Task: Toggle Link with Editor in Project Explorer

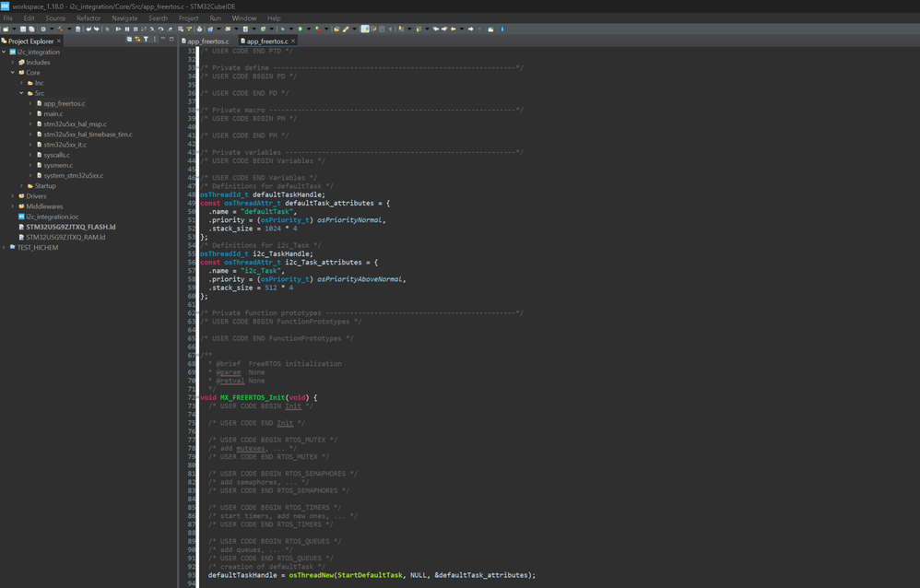Action: 137,40
